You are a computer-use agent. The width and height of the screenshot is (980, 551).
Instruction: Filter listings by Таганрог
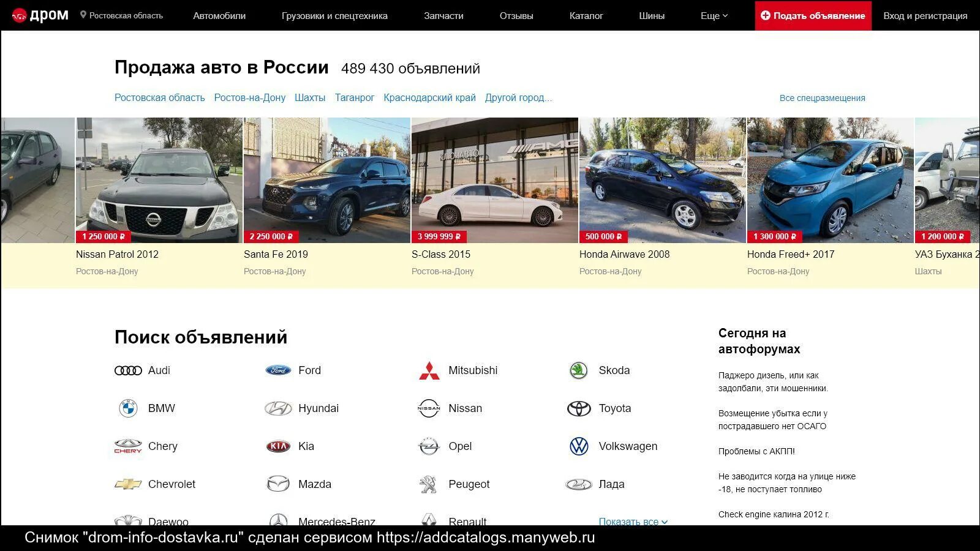[355, 98]
